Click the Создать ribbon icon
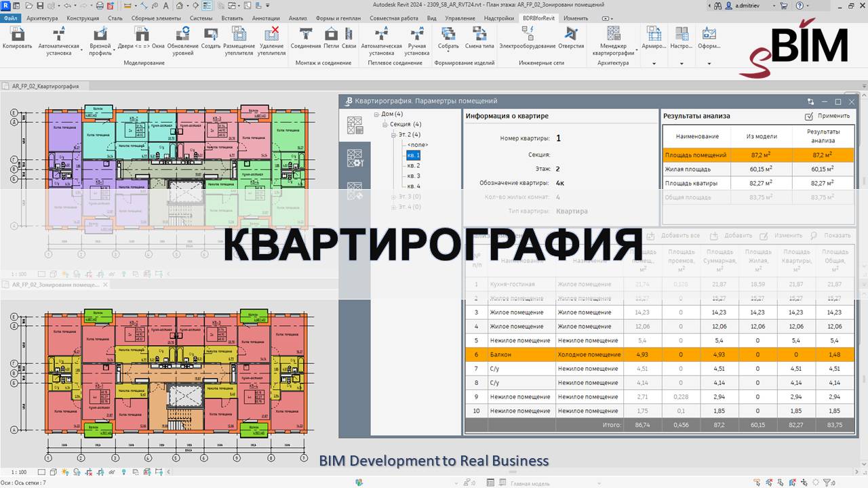The image size is (868, 488). (x=211, y=38)
